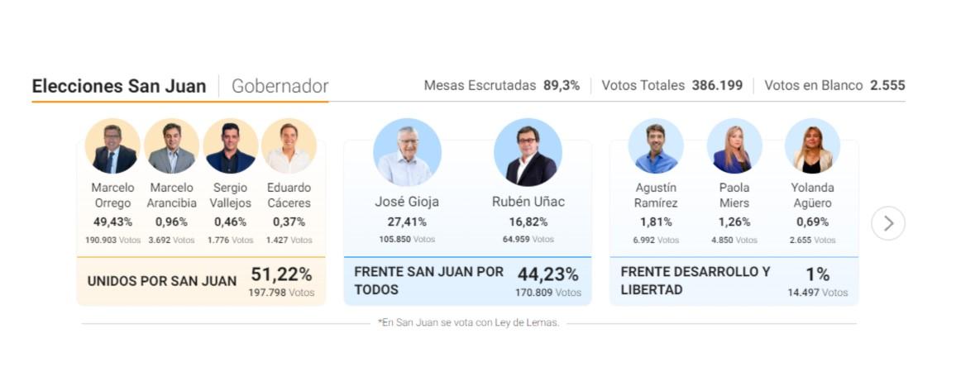Switch to the Gobernador tab
The width and height of the screenshot is (980, 391).
coord(280,86)
